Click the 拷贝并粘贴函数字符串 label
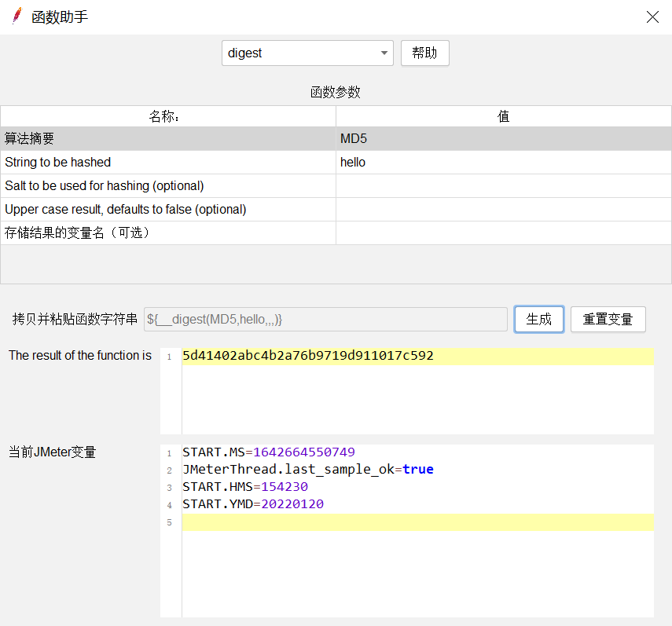 coord(75,319)
